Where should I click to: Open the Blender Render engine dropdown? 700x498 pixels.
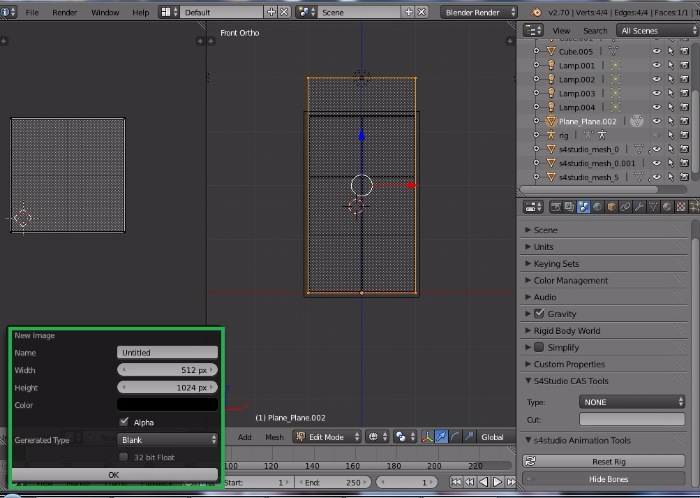pyautogui.click(x=478, y=12)
